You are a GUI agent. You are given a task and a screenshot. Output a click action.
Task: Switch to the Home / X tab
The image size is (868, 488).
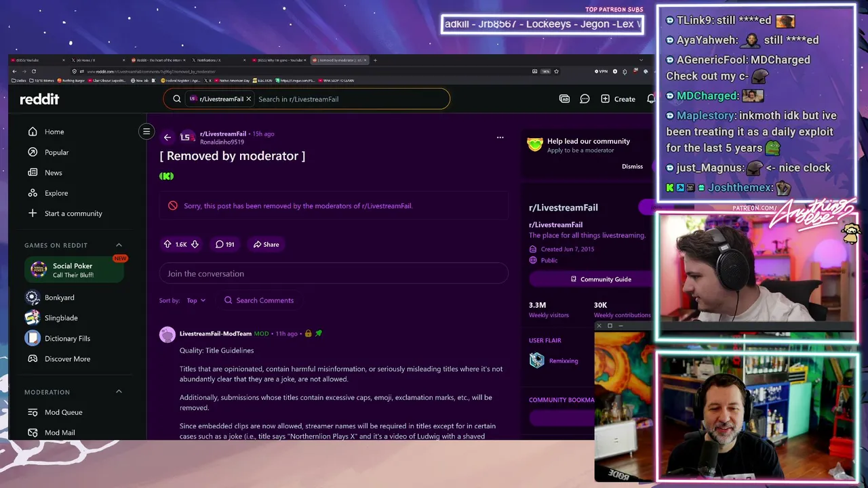tap(98, 60)
